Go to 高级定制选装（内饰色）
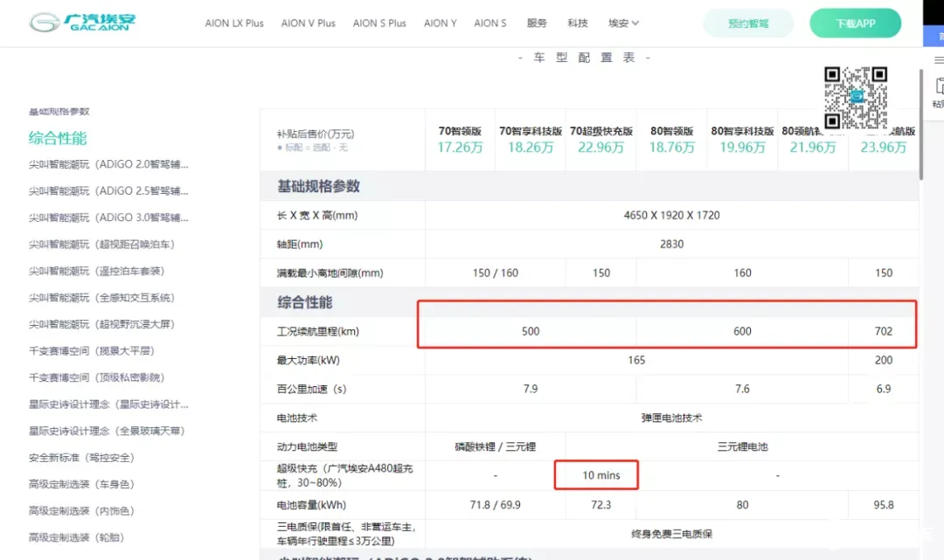Screen dimensions: 944x560 pyautogui.click(x=81, y=511)
